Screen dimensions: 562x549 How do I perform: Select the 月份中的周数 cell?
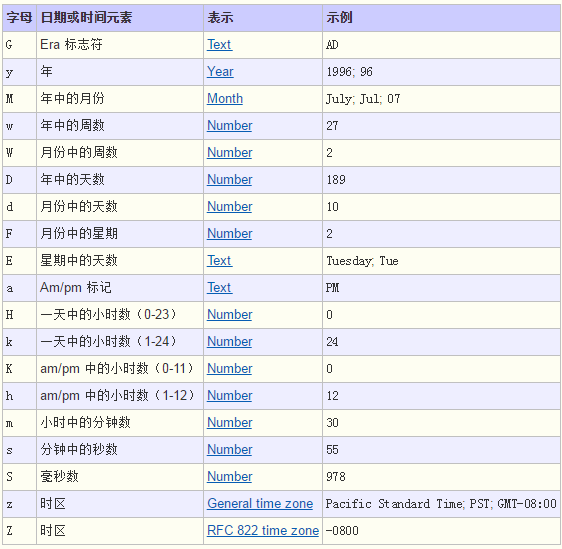pos(120,153)
